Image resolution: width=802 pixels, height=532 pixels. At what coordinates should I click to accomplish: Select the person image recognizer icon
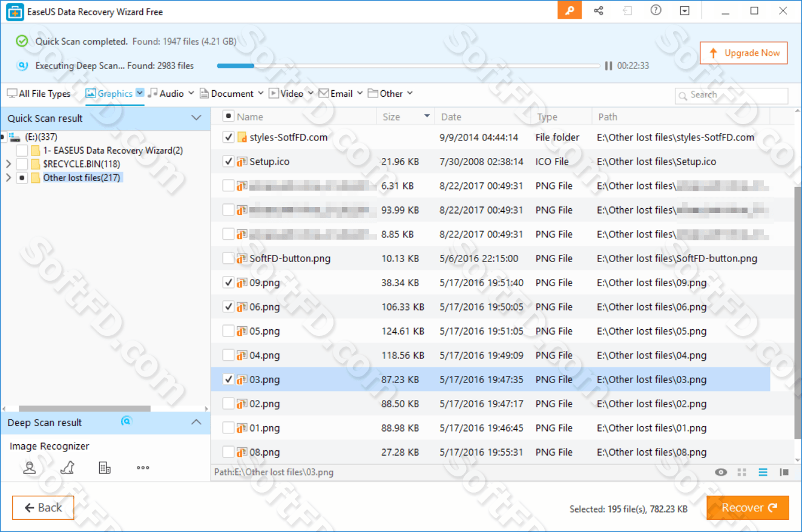pyautogui.click(x=29, y=467)
